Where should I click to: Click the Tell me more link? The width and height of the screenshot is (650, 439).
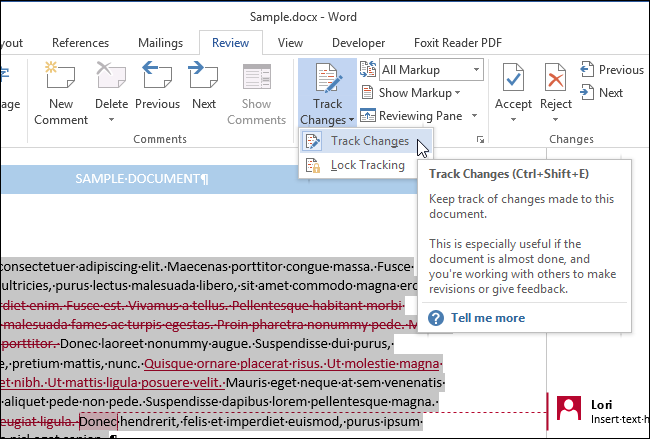tap(488, 318)
